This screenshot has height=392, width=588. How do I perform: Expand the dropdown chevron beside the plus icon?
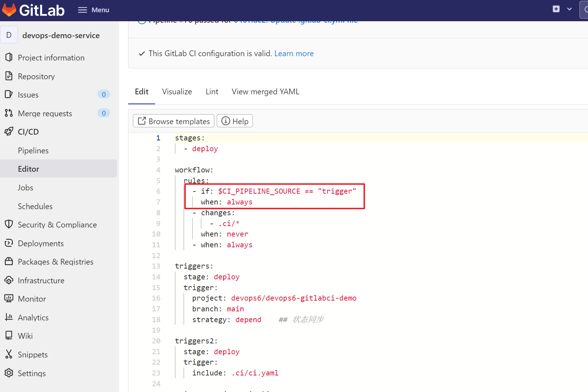click(x=569, y=9)
